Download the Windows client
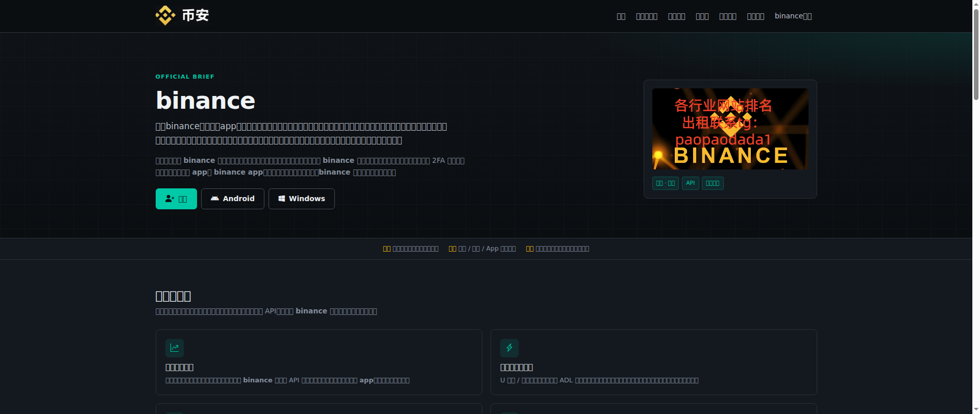The height and width of the screenshot is (414, 980). [x=302, y=199]
